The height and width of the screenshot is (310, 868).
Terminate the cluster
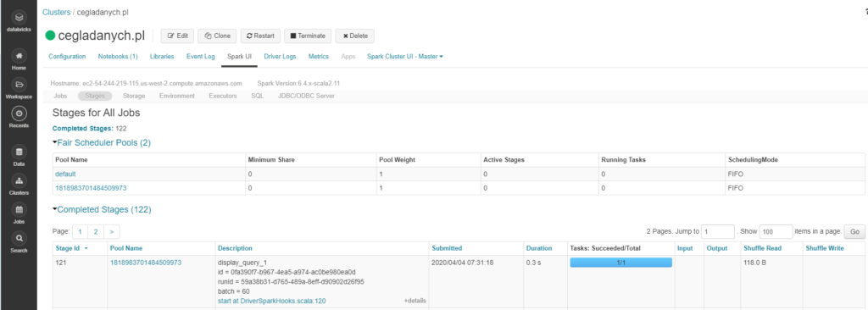(x=308, y=36)
